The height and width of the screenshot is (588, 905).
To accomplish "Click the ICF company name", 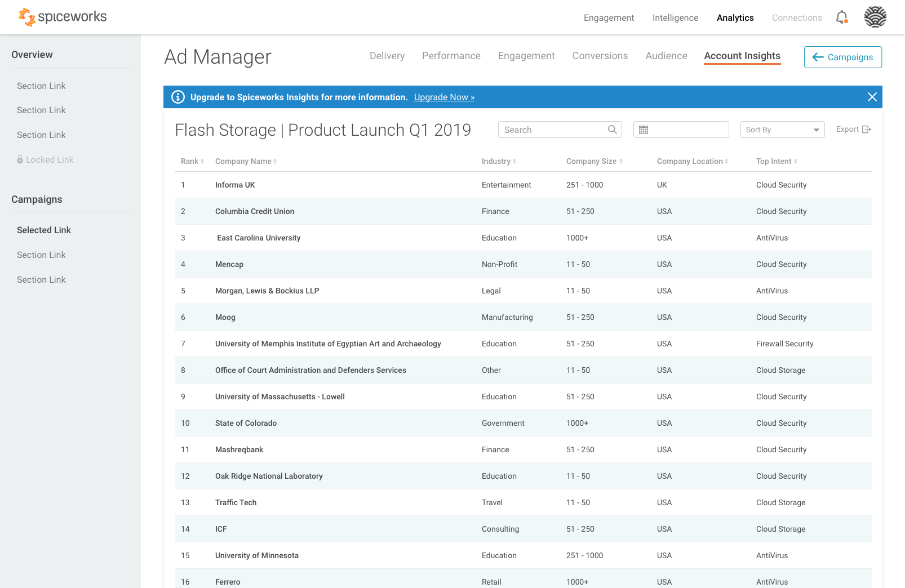I will [221, 529].
